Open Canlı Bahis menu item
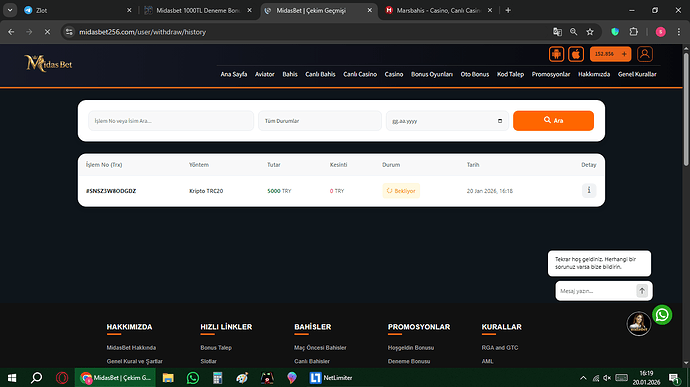The width and height of the screenshot is (690, 387). [x=320, y=74]
